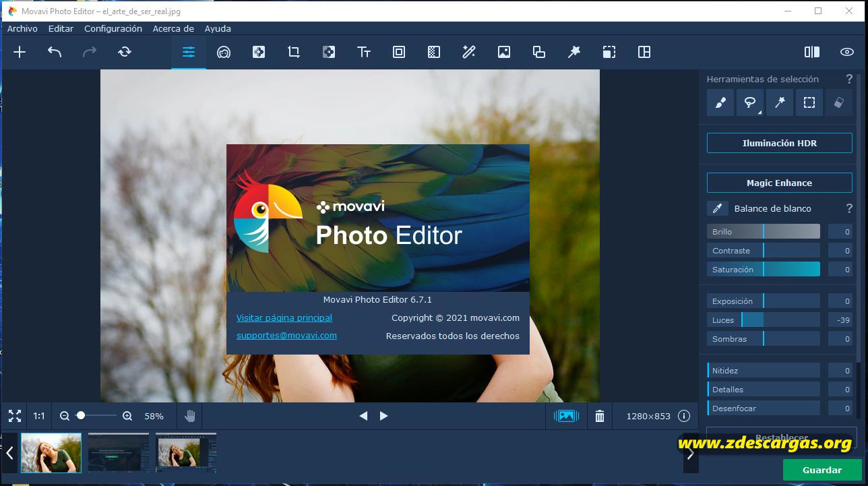Apply Magic Enhance
Screen dimensions: 868x486
tap(780, 183)
